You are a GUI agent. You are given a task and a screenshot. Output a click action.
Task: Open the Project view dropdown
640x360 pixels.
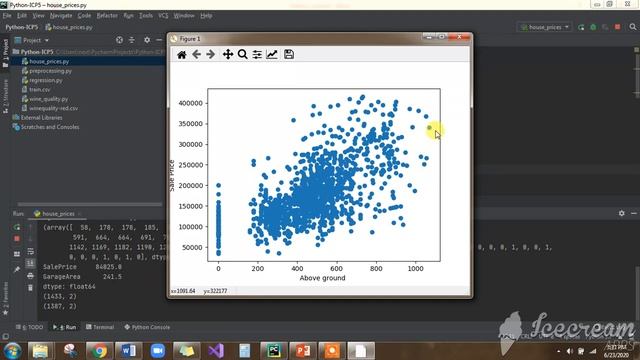pos(32,40)
